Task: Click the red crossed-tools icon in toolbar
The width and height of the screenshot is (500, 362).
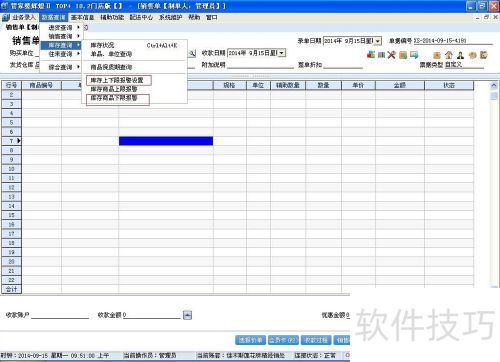Action: tap(391, 55)
